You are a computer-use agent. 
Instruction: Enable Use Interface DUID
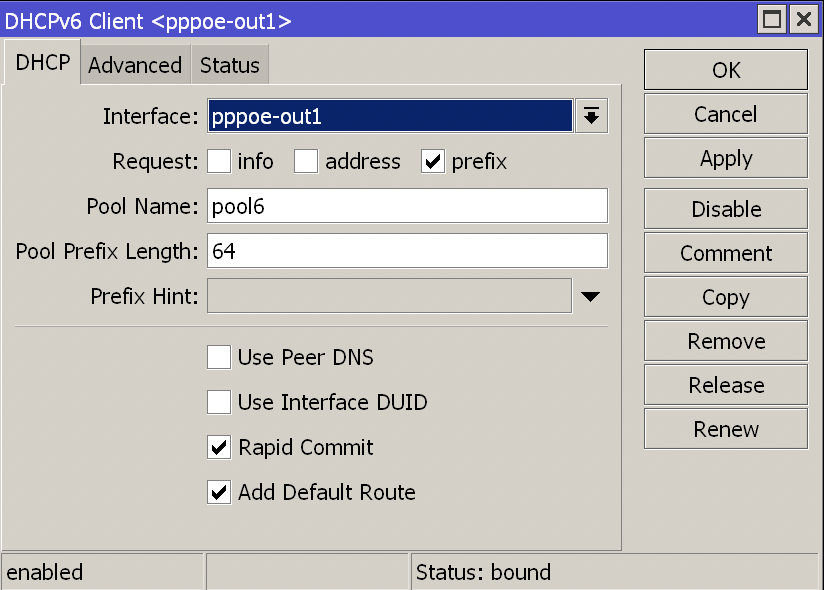[218, 402]
